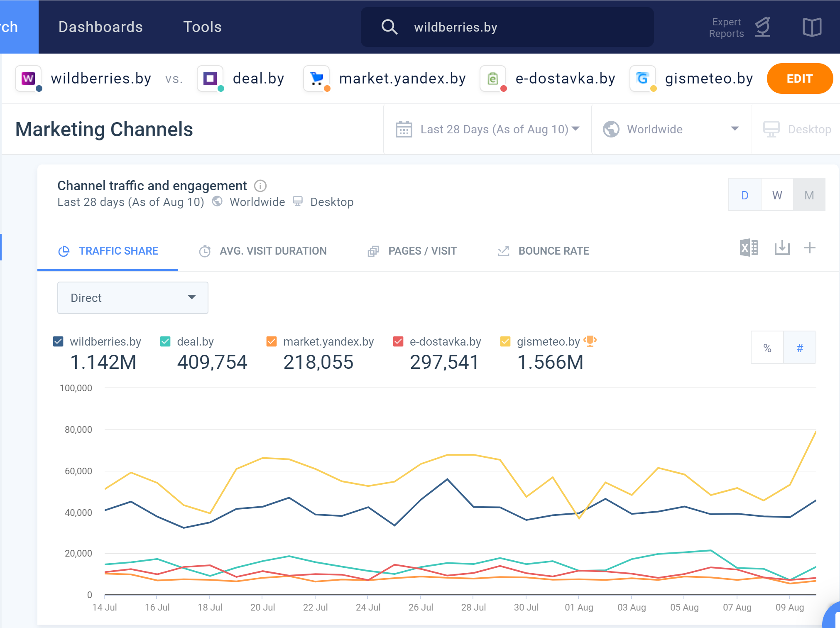840x628 pixels.
Task: Click the yellow gismeteo.by line peak at chart end
Action: 815,432
